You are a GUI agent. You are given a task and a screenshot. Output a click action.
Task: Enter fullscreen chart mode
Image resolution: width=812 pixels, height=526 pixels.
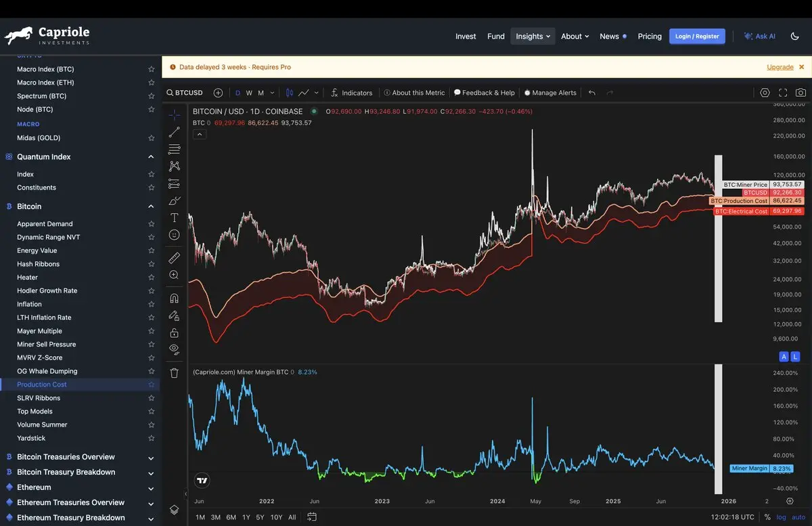point(783,93)
